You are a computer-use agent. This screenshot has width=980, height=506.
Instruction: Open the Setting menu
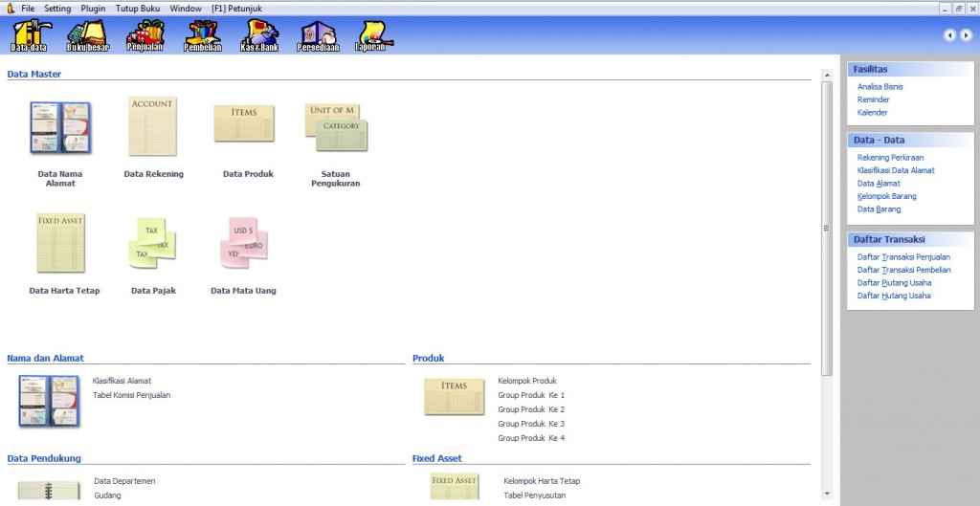(57, 8)
